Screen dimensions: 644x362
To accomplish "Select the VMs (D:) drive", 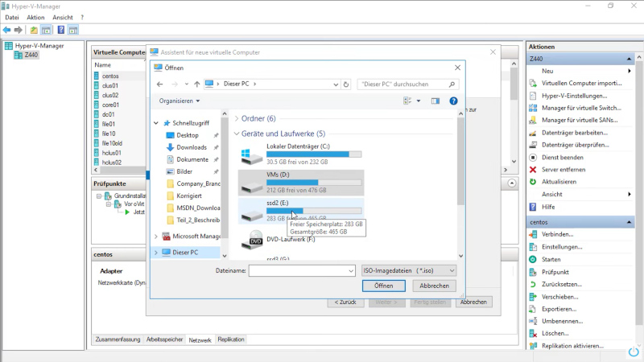I will coord(301,183).
